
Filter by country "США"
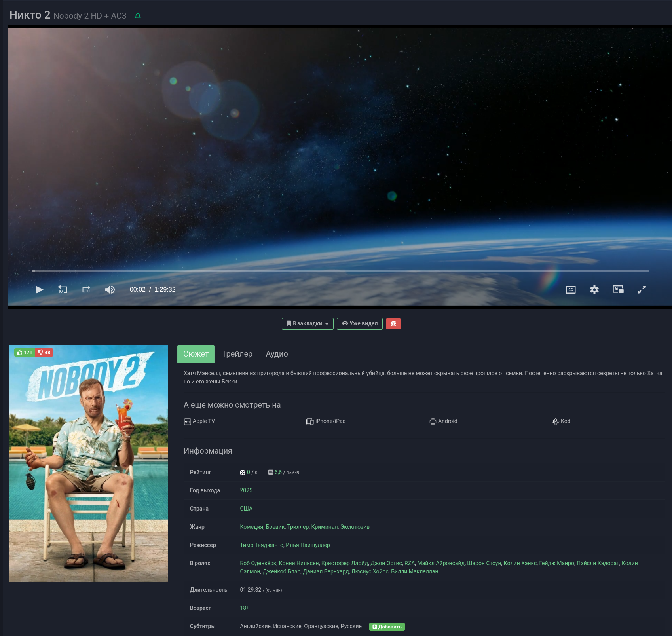pyautogui.click(x=246, y=509)
